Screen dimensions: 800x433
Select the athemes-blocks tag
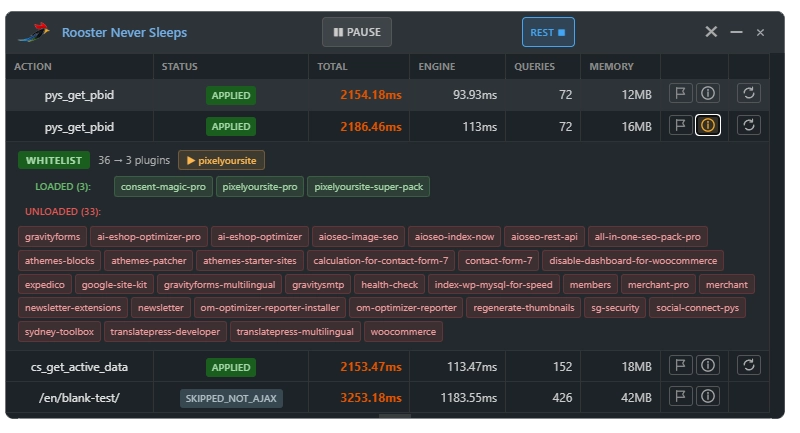tap(60, 261)
